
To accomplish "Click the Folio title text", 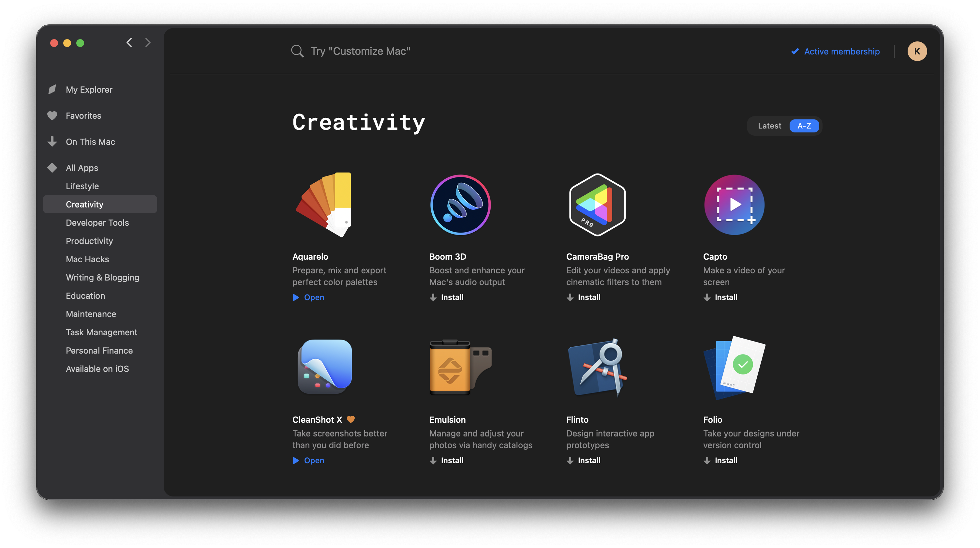I will 713,419.
